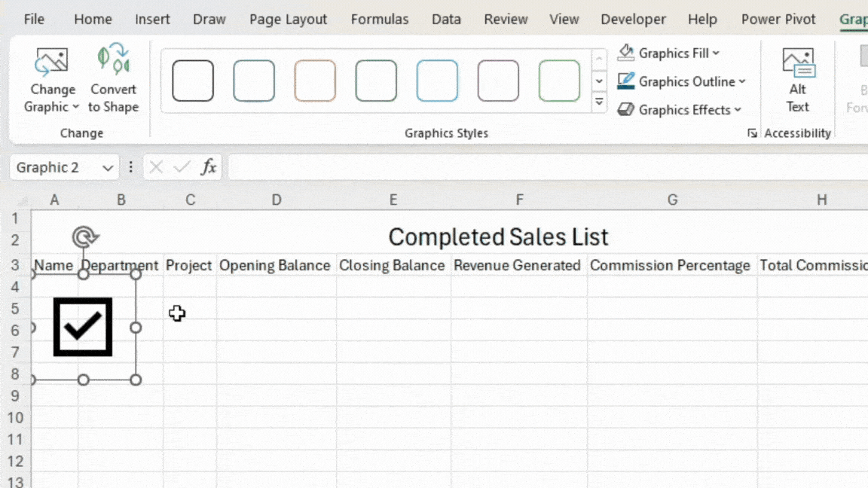Select the Graphics Fill bucket icon
868x488 pixels.
pos(625,53)
